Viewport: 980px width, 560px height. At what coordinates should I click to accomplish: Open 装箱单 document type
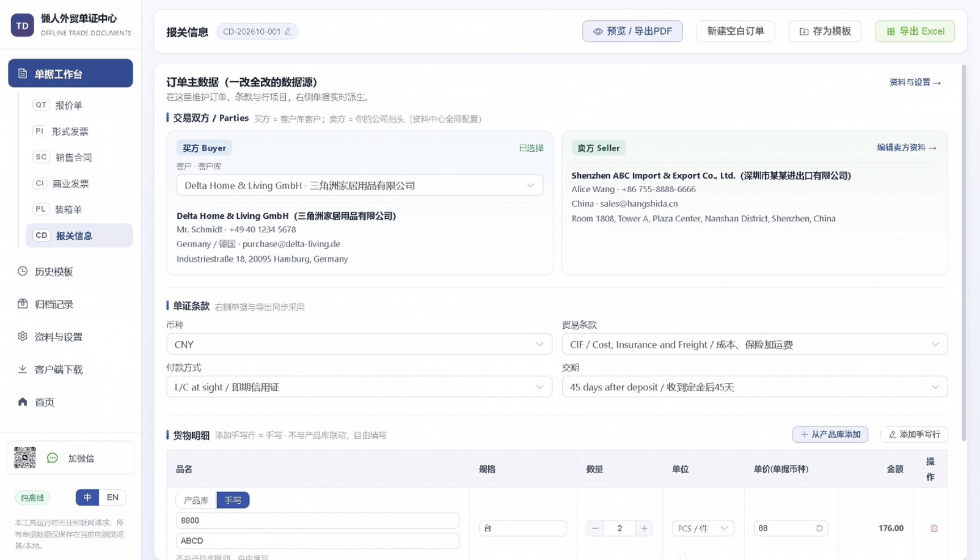[x=68, y=209]
